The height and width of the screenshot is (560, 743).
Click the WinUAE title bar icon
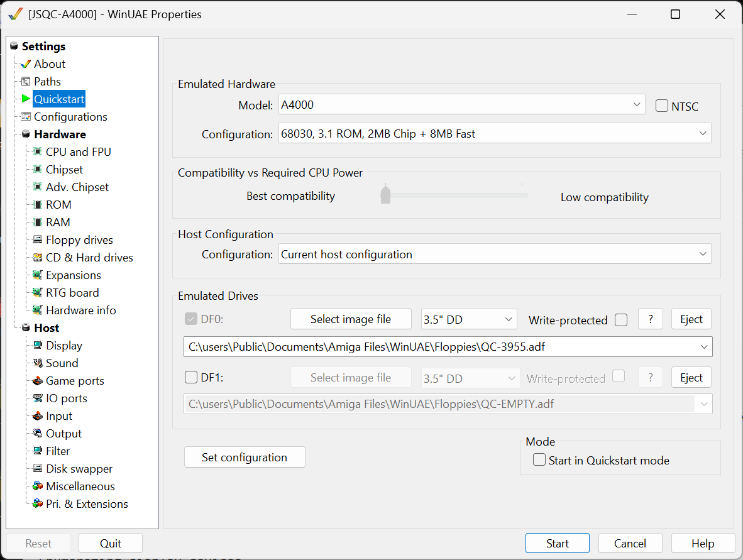(16, 14)
